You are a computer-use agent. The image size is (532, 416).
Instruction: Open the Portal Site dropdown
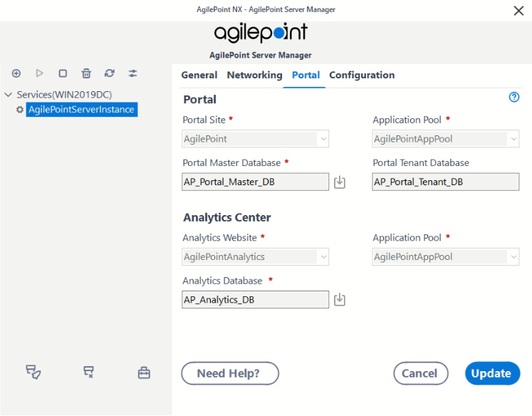[255, 139]
